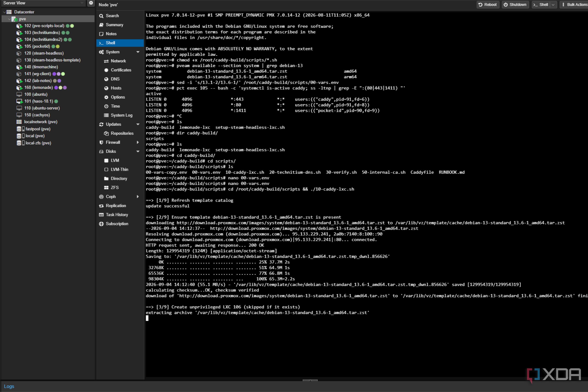
Task: Click the Repositories icon
Action: pos(106,133)
